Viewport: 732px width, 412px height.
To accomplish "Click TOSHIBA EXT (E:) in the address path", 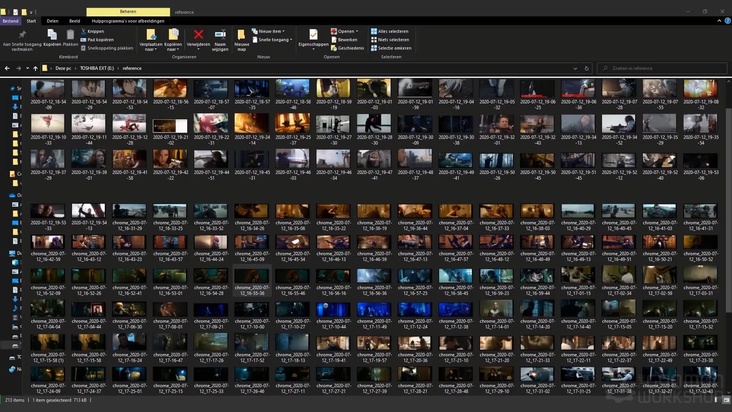I will pyautogui.click(x=96, y=68).
